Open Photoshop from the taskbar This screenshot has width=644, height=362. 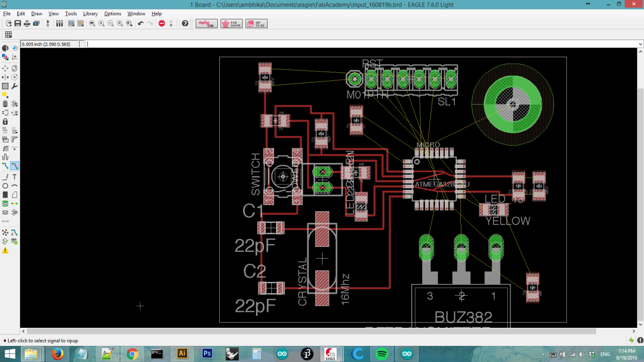click(x=207, y=354)
